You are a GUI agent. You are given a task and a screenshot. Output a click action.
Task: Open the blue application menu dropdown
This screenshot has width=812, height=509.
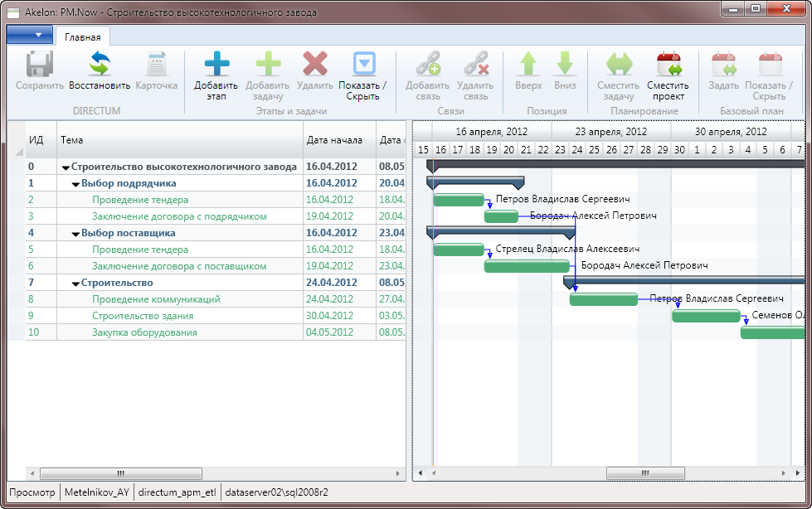coord(30,35)
